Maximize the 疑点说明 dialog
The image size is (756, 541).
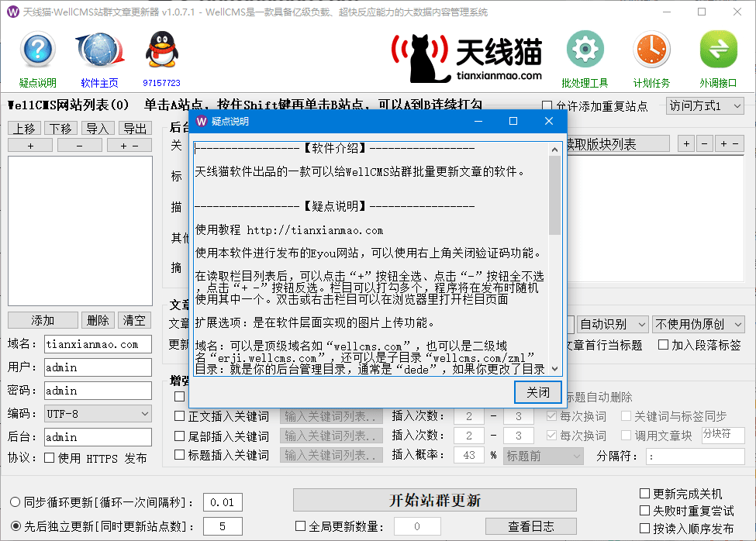coord(513,121)
